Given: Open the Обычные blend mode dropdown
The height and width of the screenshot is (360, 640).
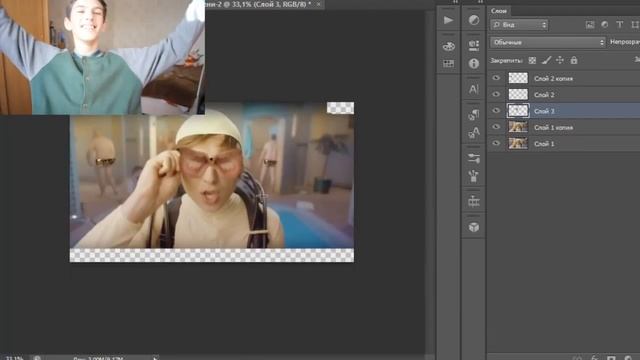Looking at the screenshot, I should (548, 42).
